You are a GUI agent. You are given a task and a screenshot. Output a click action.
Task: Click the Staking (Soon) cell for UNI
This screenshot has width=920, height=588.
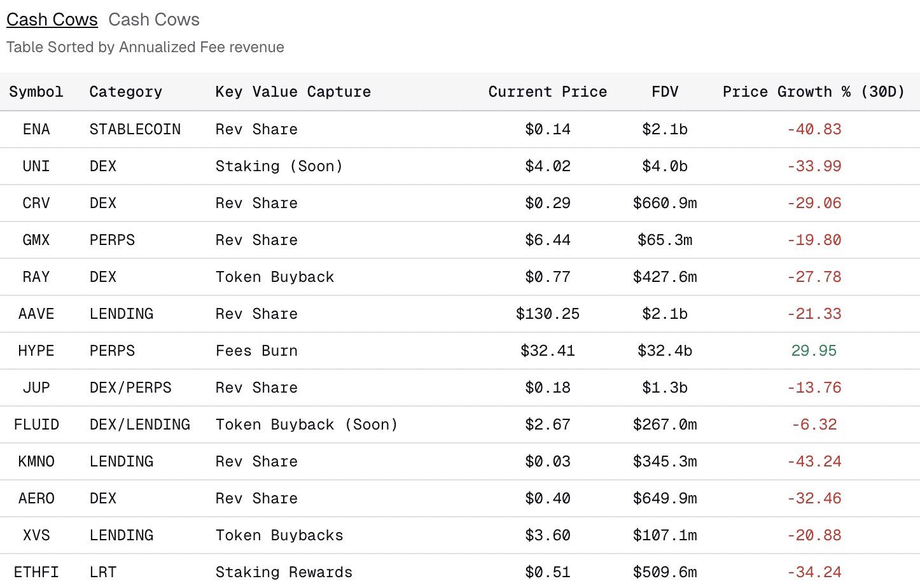coord(279,166)
